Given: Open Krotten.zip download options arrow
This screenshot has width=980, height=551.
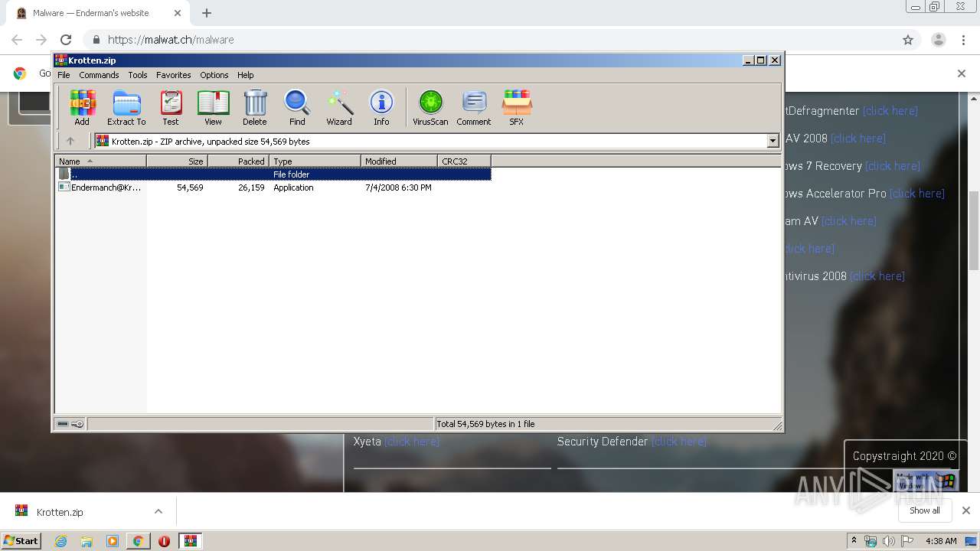Looking at the screenshot, I should pyautogui.click(x=158, y=511).
